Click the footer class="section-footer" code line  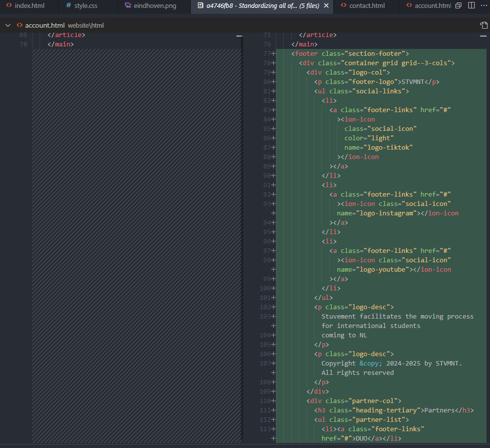(350, 54)
